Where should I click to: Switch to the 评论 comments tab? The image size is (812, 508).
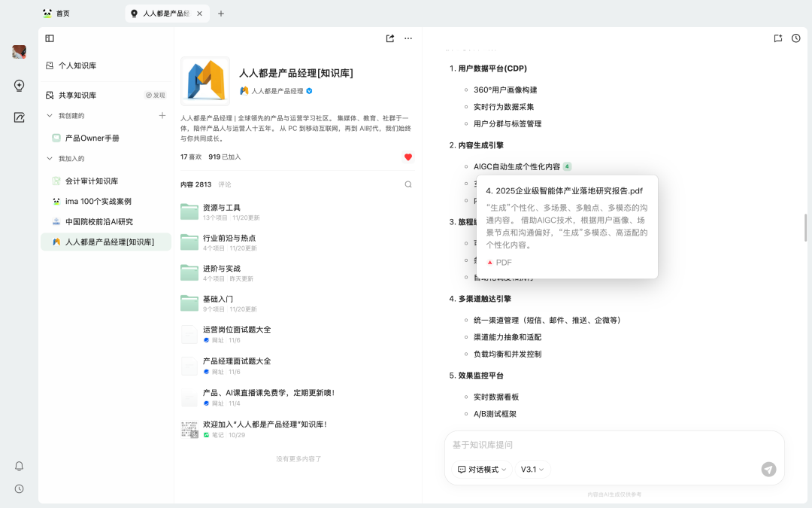coord(225,184)
